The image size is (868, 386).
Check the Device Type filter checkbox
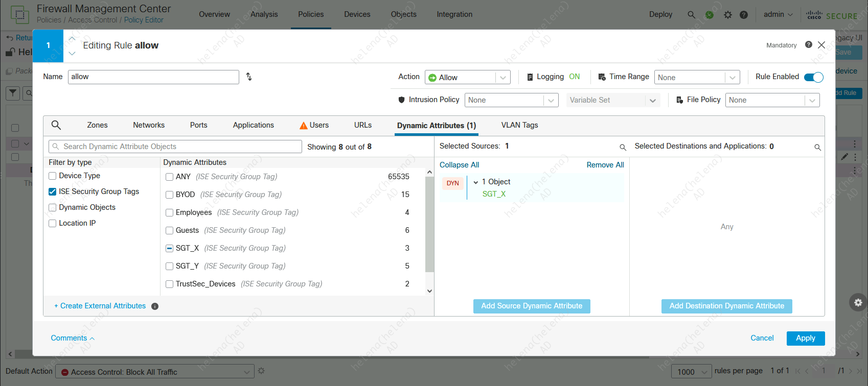coord(53,176)
